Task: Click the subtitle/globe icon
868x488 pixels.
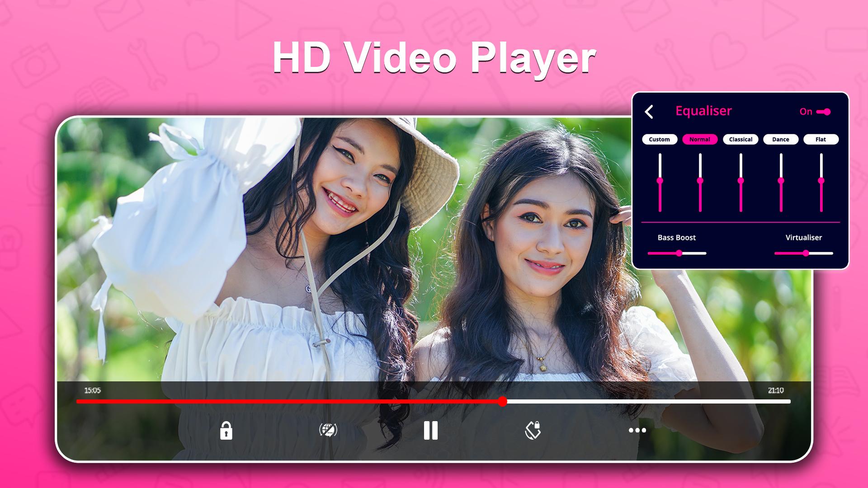Action: (328, 430)
